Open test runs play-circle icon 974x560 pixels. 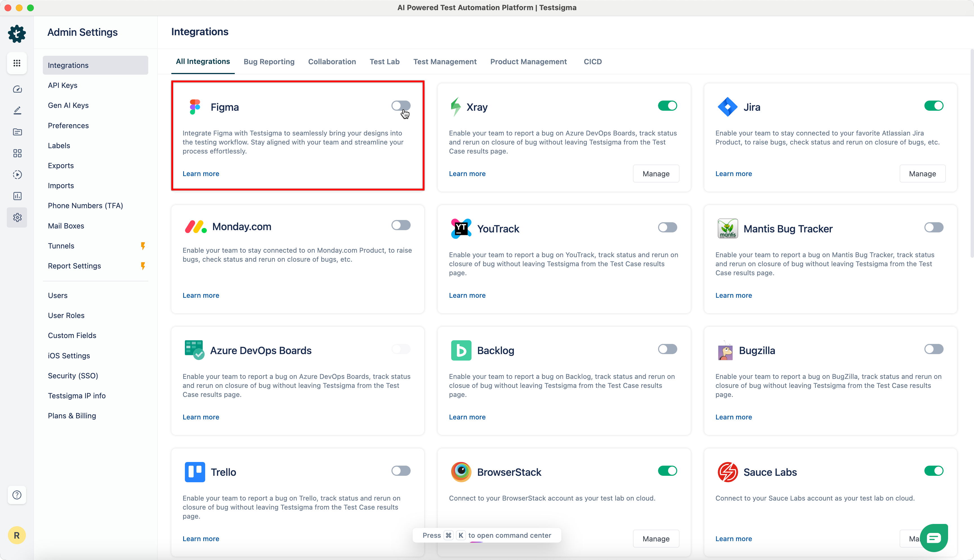(x=17, y=175)
